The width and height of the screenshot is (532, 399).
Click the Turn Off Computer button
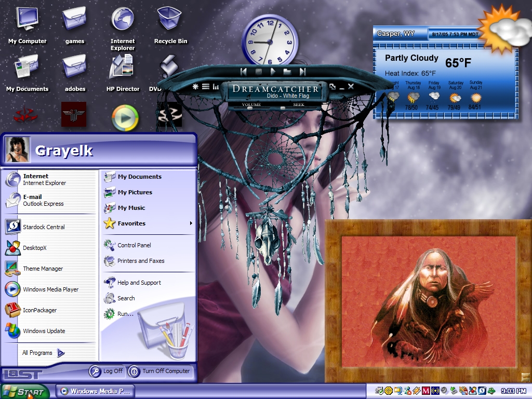tap(160, 371)
